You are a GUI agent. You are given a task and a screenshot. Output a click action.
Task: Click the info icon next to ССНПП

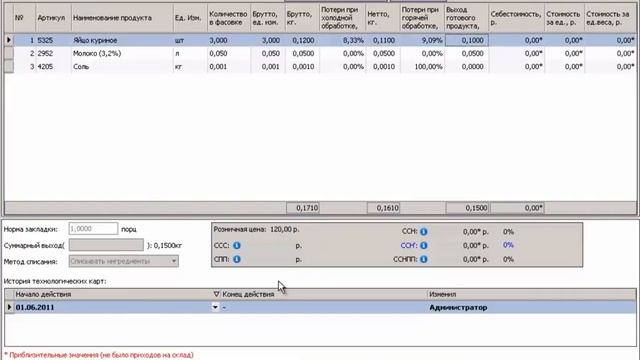click(x=424, y=259)
